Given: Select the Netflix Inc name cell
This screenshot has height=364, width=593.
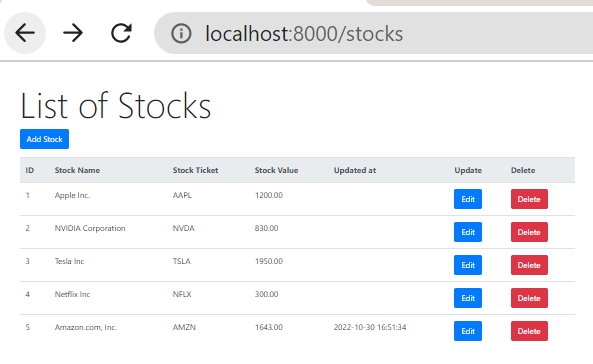Looking at the screenshot, I should click(x=72, y=294).
